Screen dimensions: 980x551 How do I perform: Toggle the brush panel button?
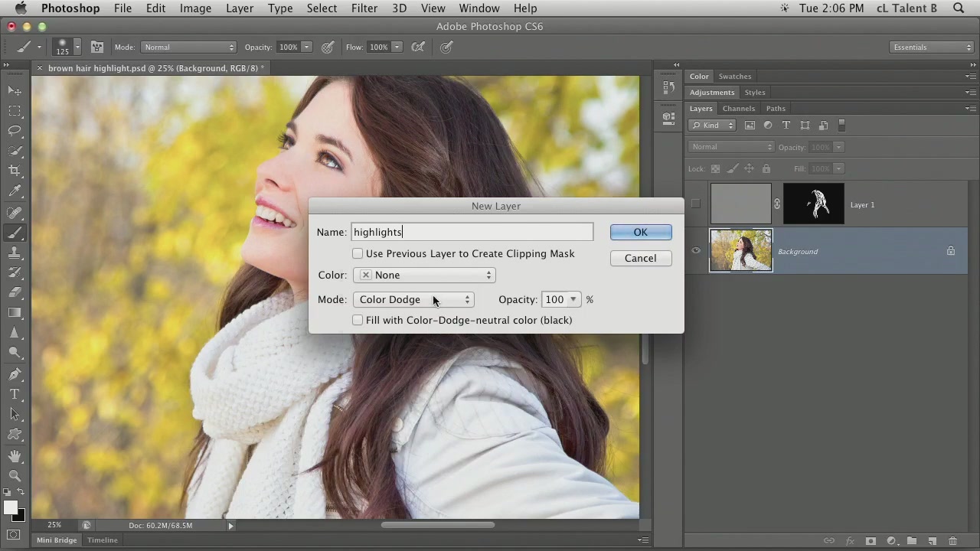coord(97,47)
